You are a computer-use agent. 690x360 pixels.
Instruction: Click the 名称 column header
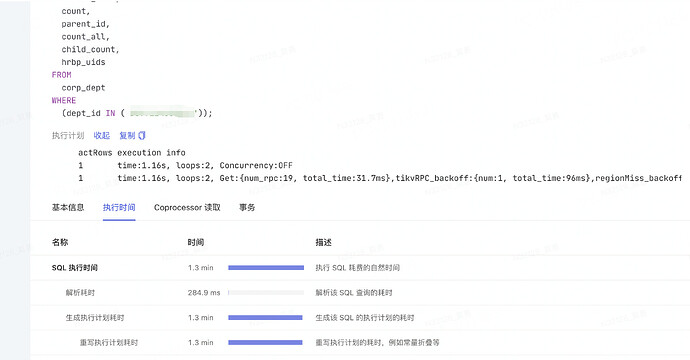tap(60, 242)
